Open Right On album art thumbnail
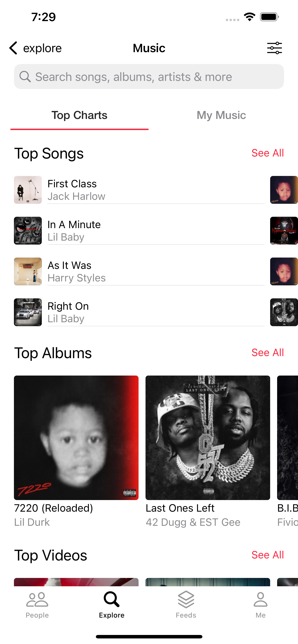The image size is (298, 644). 28,312
